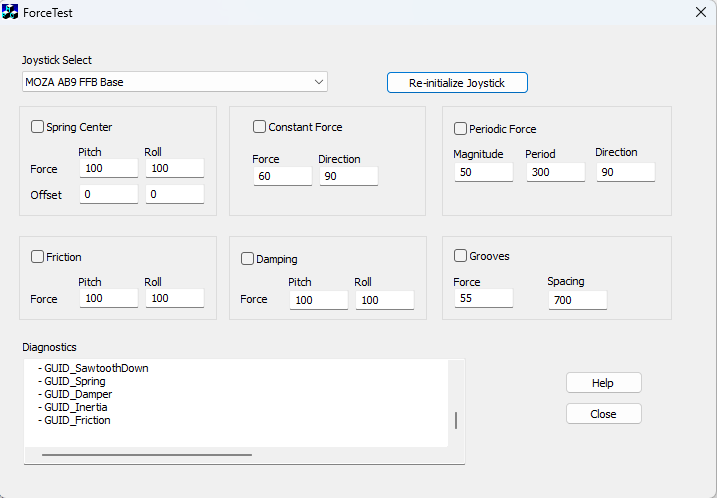Screen dimensions: 717x498
Task: Click the Close button
Action: point(603,414)
